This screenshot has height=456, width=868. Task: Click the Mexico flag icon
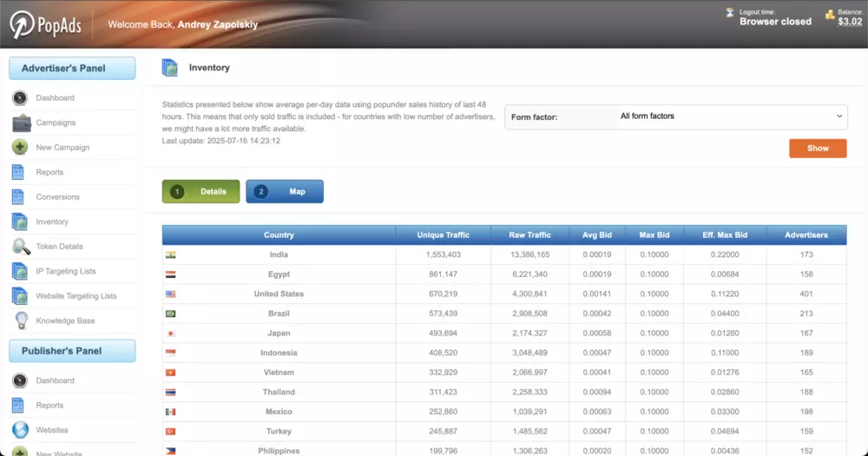(x=170, y=412)
